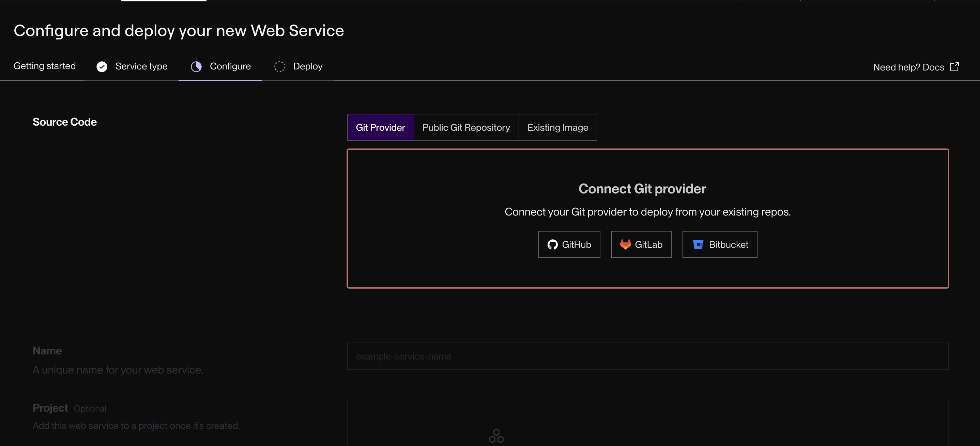Follow the project hyperlink in description
The image size is (980, 446).
click(x=153, y=426)
